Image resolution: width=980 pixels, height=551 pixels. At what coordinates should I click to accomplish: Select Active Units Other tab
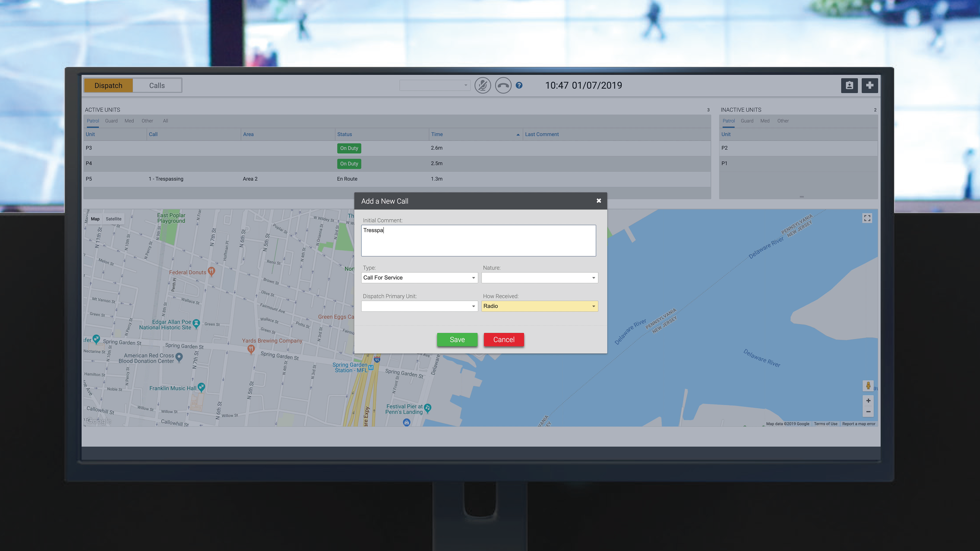click(147, 121)
